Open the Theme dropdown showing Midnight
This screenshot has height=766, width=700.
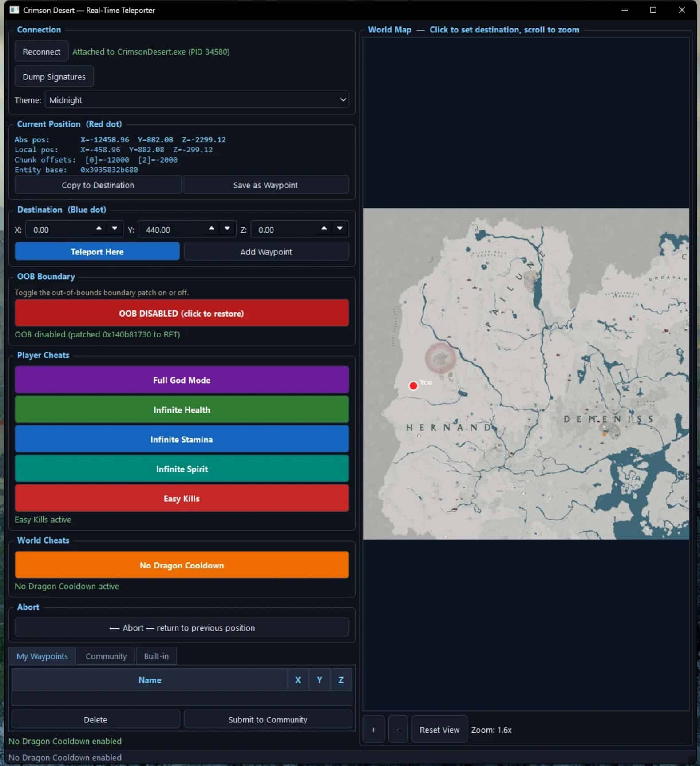tap(197, 100)
